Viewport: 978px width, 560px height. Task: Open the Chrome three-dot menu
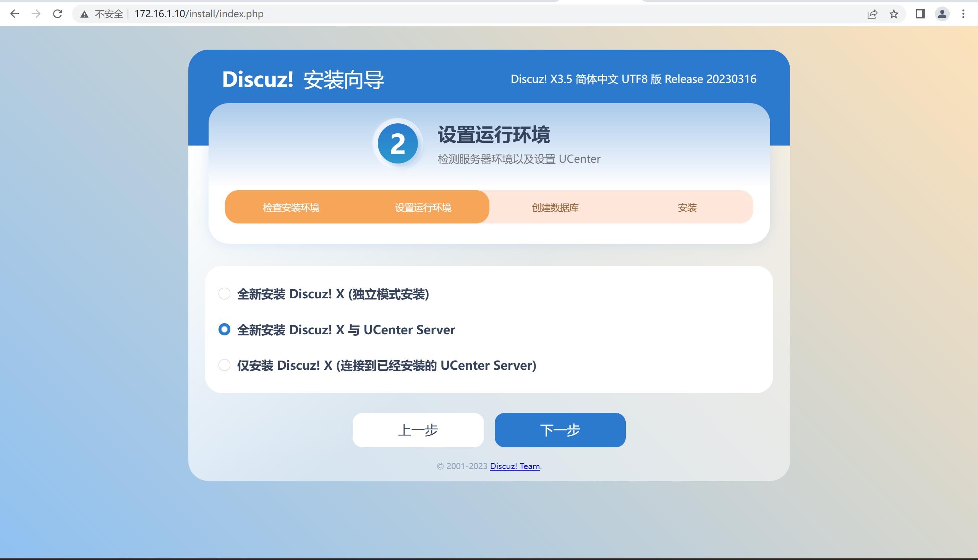click(x=963, y=14)
